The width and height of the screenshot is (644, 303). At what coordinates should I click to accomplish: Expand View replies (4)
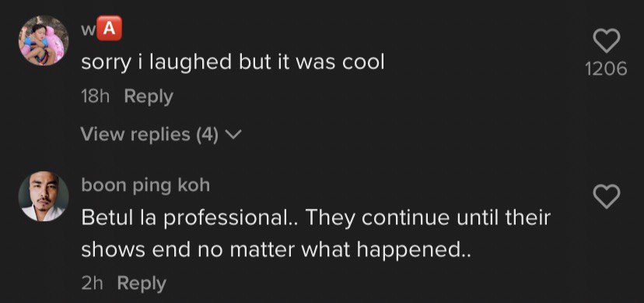pyautogui.click(x=161, y=135)
